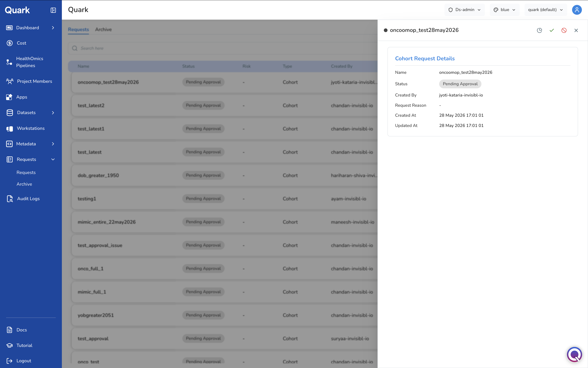Screen dimensions: 588x368
Task: Select the onco_full_1 request row
Action: pyautogui.click(x=224, y=269)
